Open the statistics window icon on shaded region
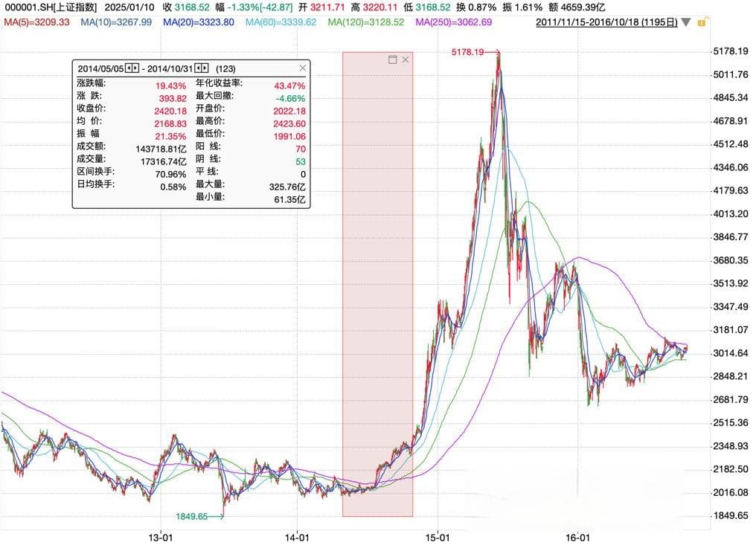Viewport: 756px width, 545px height. tap(392, 59)
